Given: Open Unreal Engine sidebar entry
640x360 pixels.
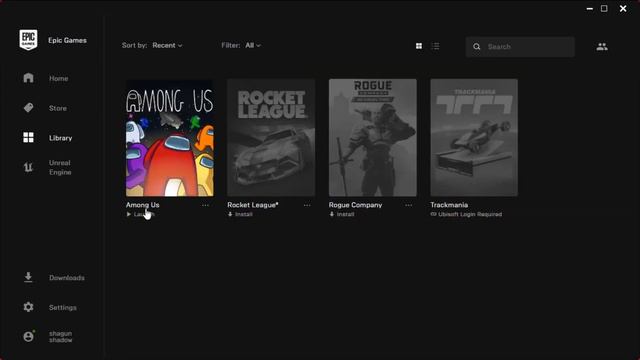Looking at the screenshot, I should tap(60, 167).
